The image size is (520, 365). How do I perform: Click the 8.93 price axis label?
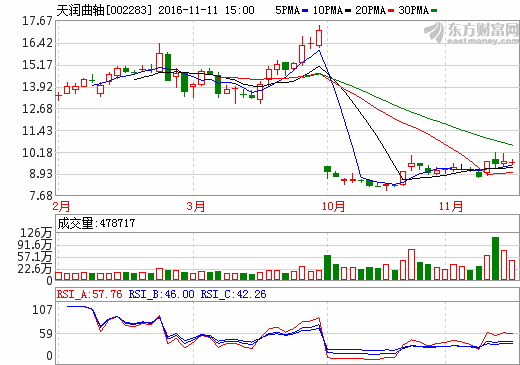pyautogui.click(x=41, y=174)
